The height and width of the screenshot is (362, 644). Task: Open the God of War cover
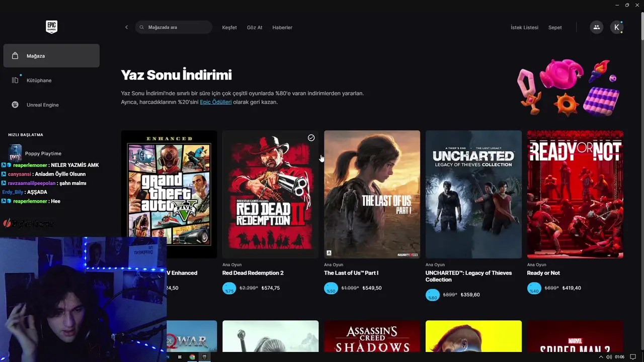click(192, 336)
